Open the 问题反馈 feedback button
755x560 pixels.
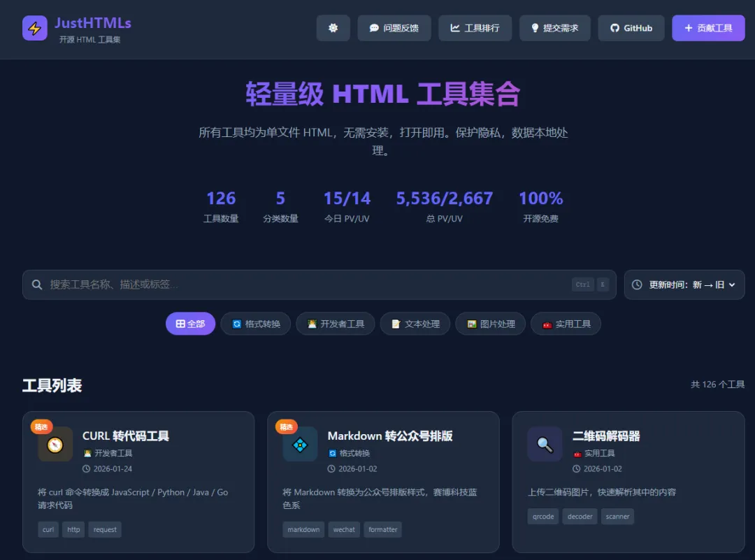click(394, 28)
